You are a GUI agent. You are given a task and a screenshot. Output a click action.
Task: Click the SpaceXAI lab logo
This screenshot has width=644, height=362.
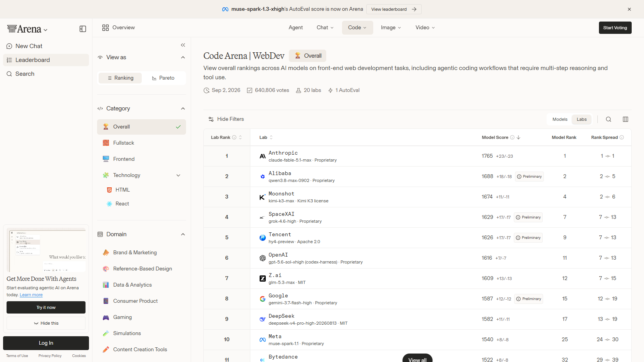[x=263, y=217]
